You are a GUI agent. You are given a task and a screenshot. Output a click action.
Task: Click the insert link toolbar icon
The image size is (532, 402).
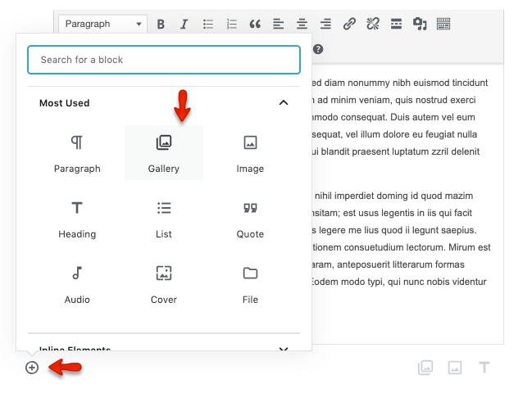349,24
